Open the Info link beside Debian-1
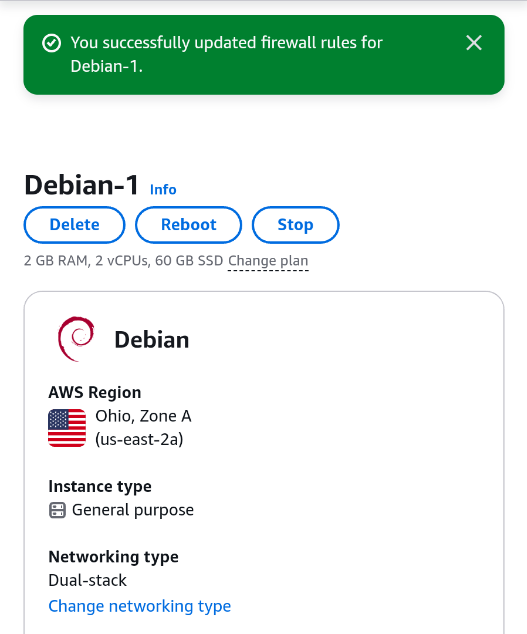The image size is (527, 634). [x=163, y=190]
